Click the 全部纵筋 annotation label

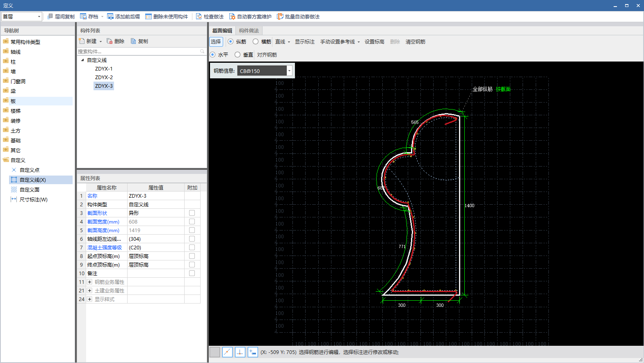pyautogui.click(x=483, y=89)
